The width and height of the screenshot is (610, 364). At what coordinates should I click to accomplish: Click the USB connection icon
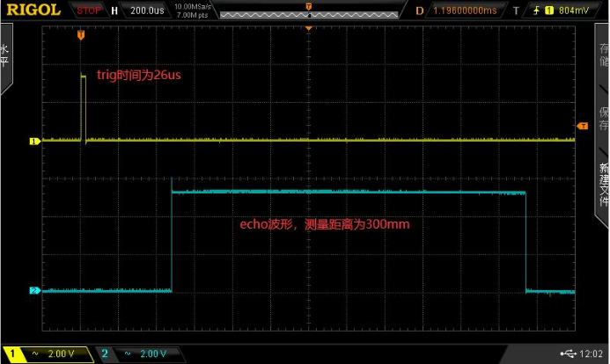click(568, 353)
